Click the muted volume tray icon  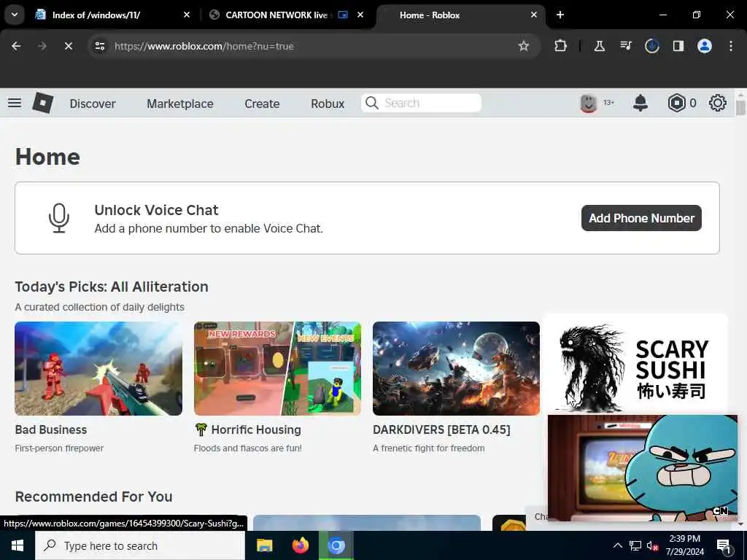652,545
